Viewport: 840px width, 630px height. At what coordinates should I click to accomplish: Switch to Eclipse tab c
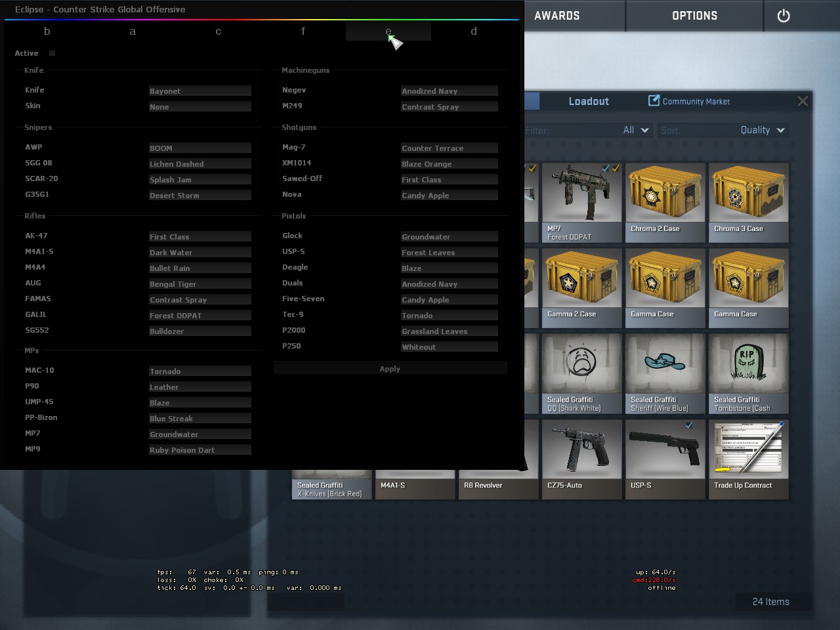coord(218,31)
